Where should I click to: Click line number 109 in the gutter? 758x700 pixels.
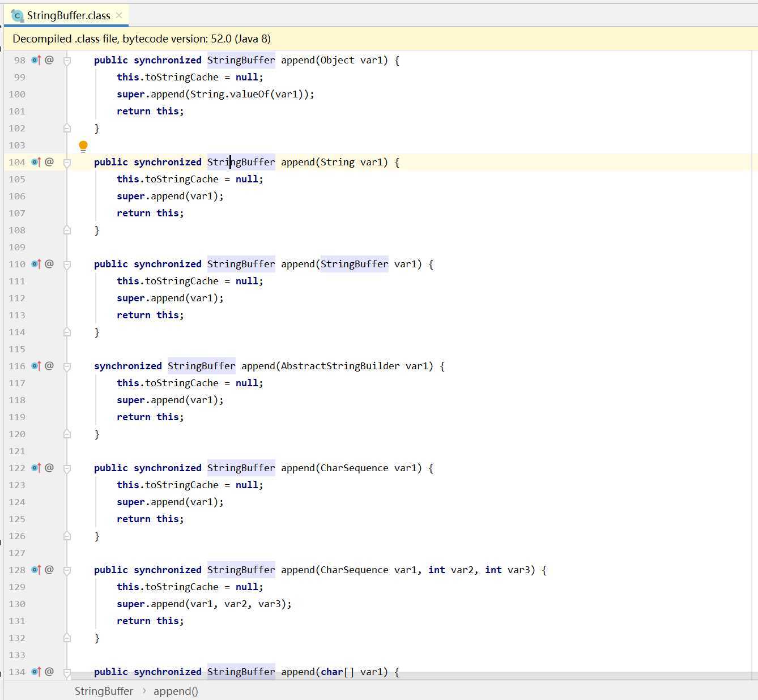click(x=17, y=247)
